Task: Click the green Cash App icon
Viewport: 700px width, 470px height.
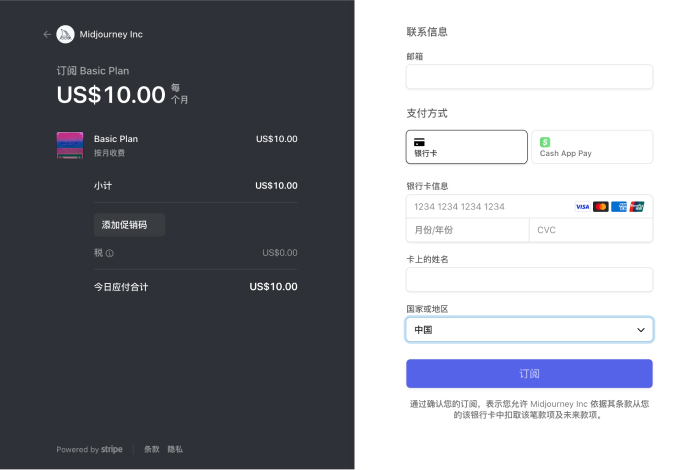Action: click(545, 142)
